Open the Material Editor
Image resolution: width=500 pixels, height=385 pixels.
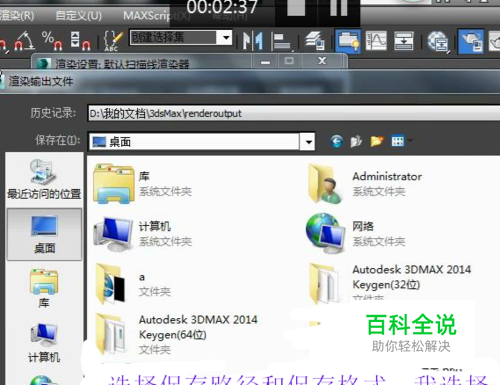click(x=438, y=42)
